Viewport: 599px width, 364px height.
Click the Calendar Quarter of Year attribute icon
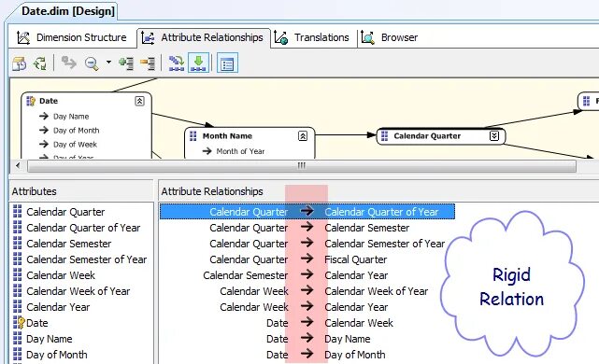18,228
